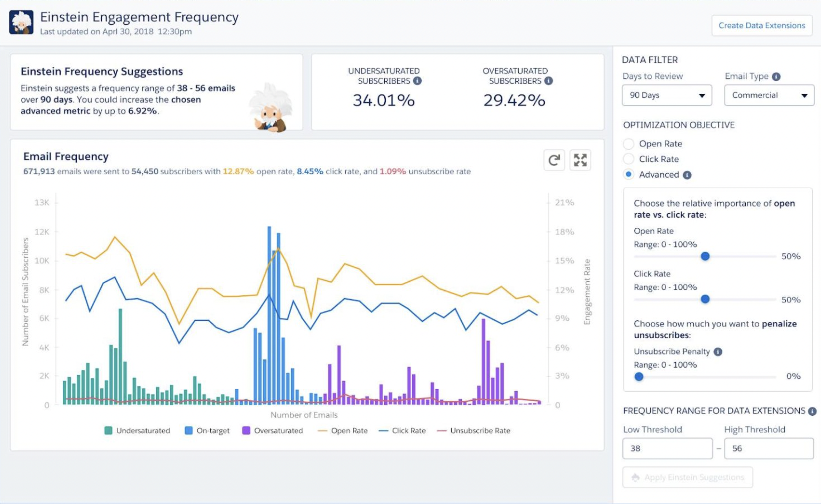Click the info icon beside Advanced
This screenshot has width=821, height=504.
[687, 175]
